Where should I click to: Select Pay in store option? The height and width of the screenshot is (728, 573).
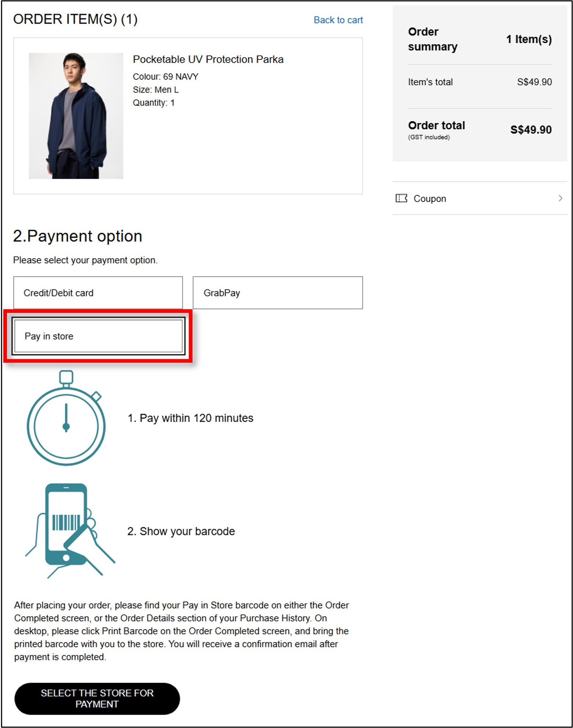[98, 336]
